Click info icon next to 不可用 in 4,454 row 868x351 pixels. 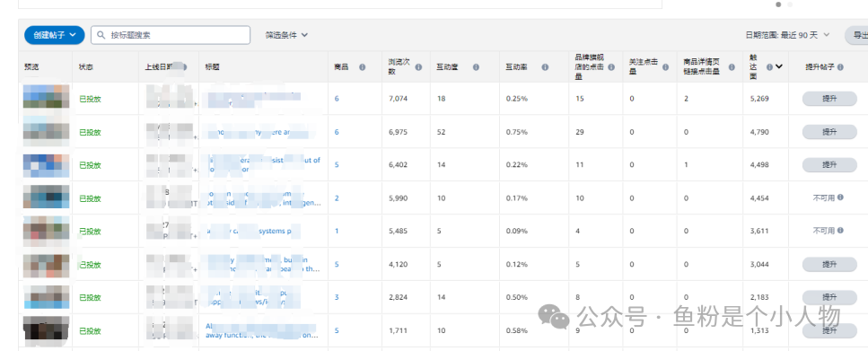[840, 197]
